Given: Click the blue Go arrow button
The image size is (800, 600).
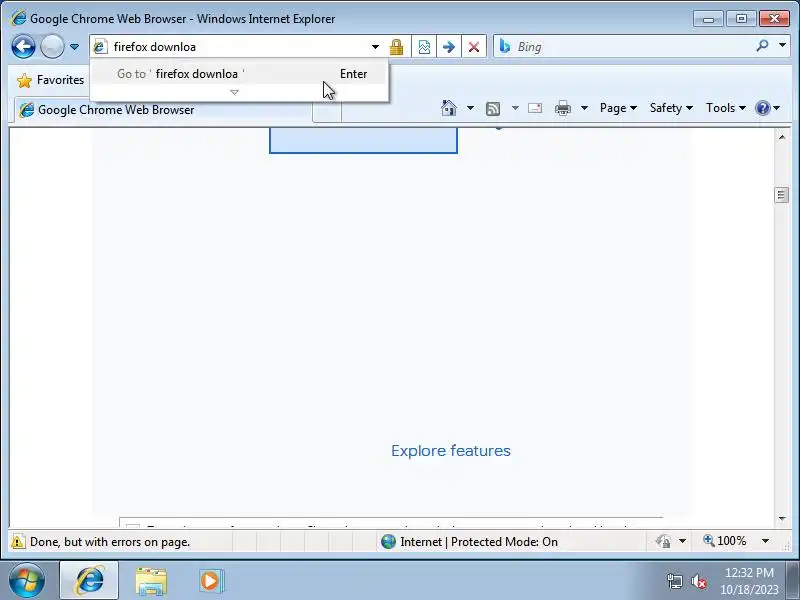Looking at the screenshot, I should click(448, 47).
